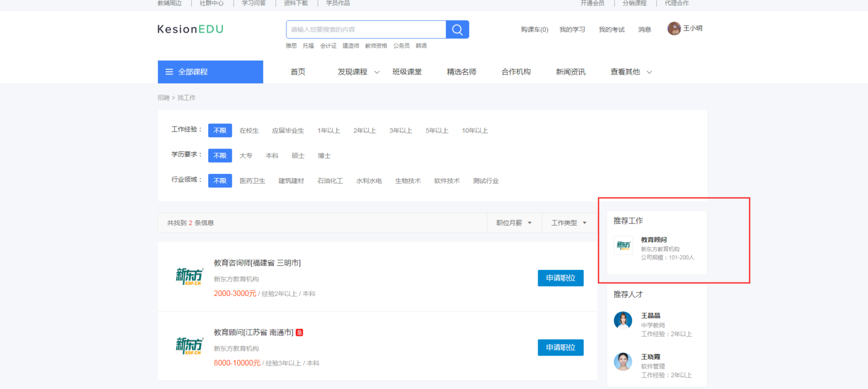Expand the 发现课程 menu
This screenshot has width=868, height=389.
358,72
